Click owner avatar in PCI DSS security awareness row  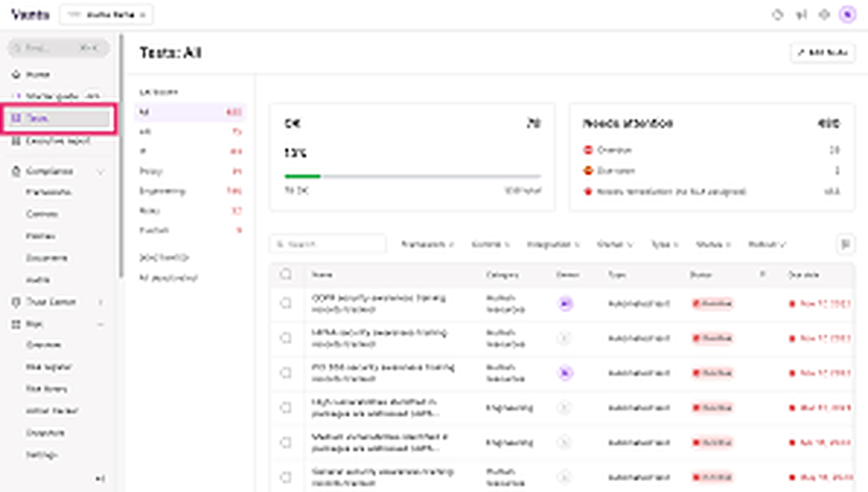(565, 373)
